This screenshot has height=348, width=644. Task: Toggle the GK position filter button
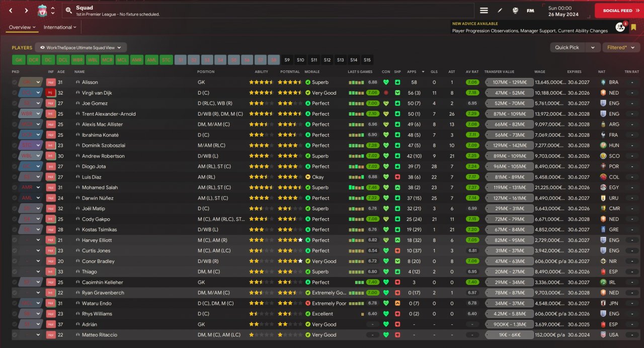click(x=19, y=60)
